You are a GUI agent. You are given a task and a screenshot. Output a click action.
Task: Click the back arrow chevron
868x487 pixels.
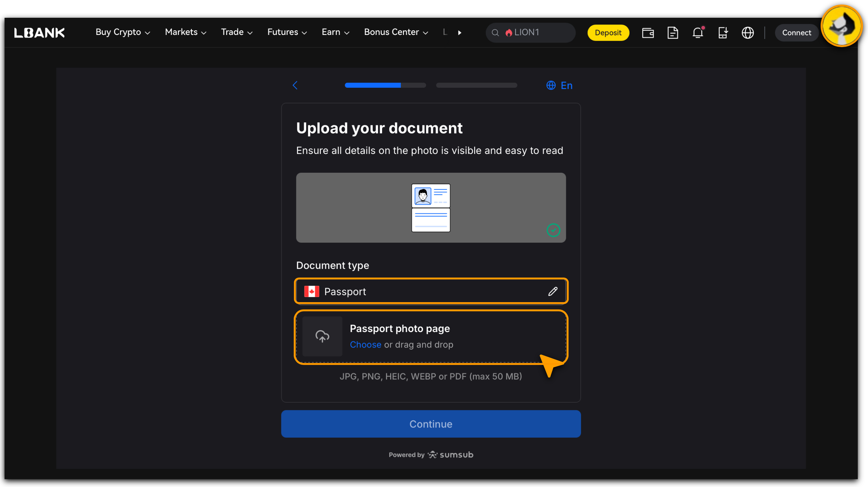295,85
